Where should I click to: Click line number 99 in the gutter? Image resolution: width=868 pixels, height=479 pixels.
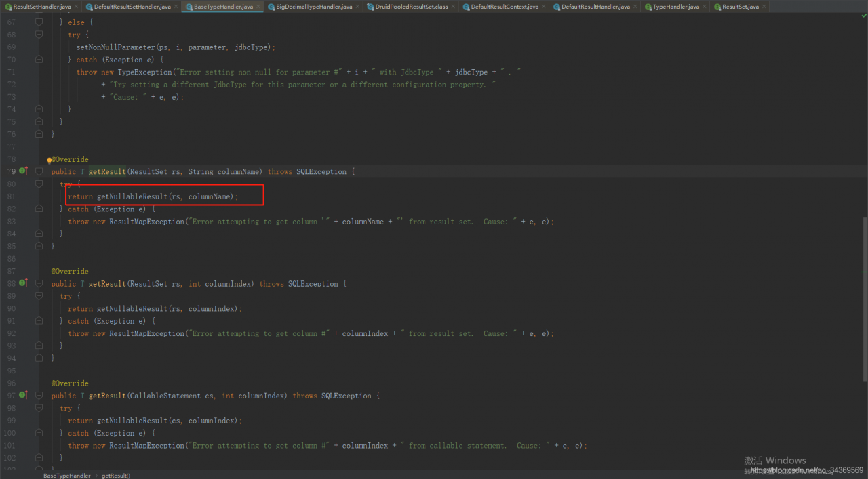click(11, 420)
